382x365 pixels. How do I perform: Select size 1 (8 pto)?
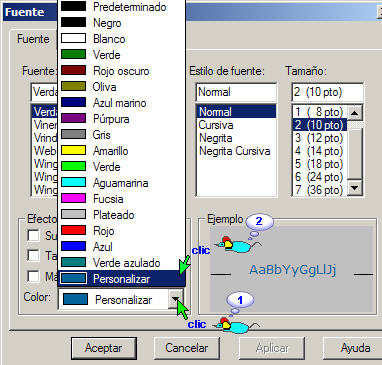click(320, 112)
